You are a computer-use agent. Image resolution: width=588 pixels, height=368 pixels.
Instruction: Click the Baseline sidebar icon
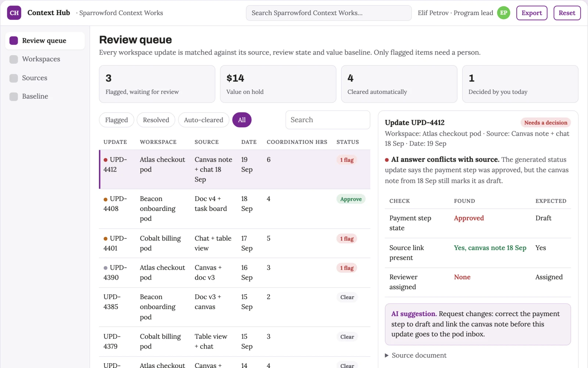(x=14, y=96)
